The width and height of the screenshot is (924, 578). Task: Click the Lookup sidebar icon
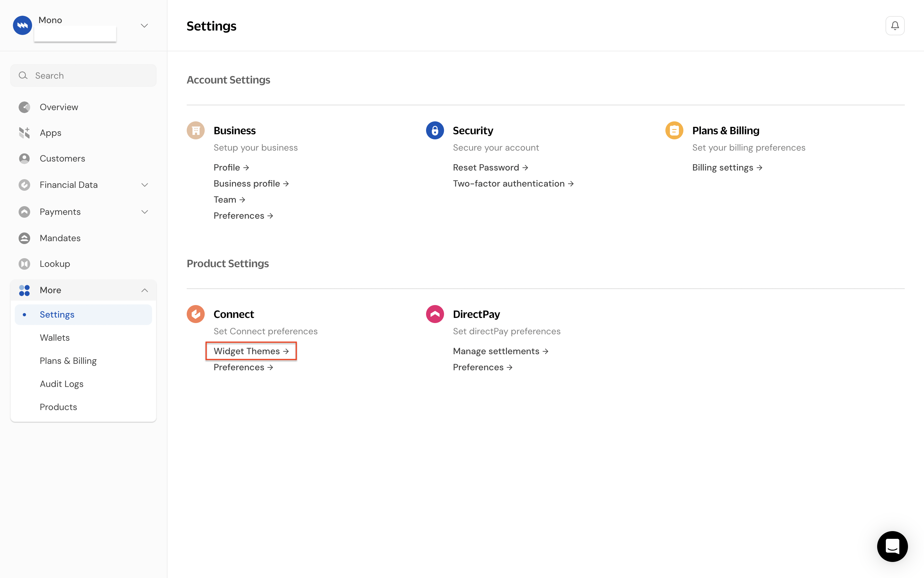coord(24,264)
